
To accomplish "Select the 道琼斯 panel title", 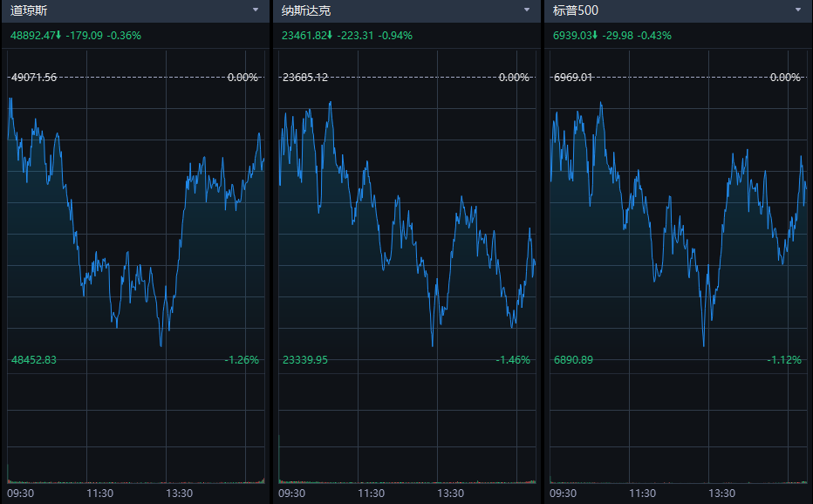I will tap(29, 10).
